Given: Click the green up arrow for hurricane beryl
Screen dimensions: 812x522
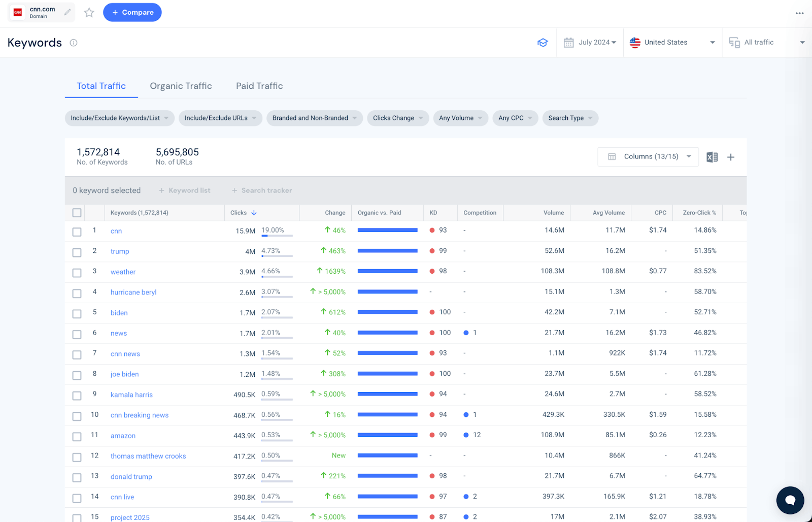Looking at the screenshot, I should point(313,291).
